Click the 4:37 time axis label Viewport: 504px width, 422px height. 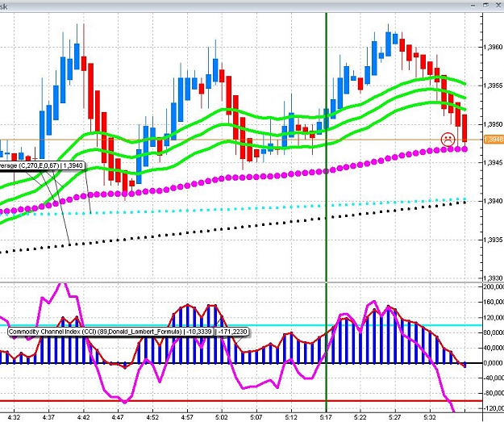tap(49, 417)
